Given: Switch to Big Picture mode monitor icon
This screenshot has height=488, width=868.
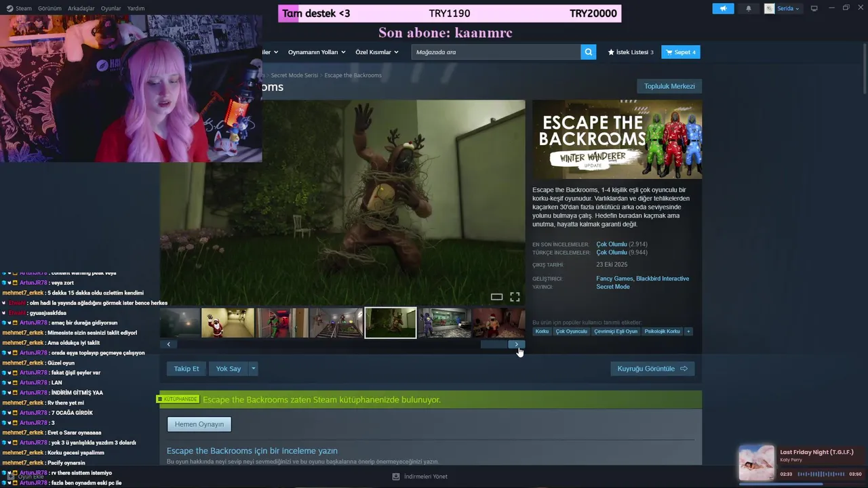Looking at the screenshot, I should pos(814,8).
